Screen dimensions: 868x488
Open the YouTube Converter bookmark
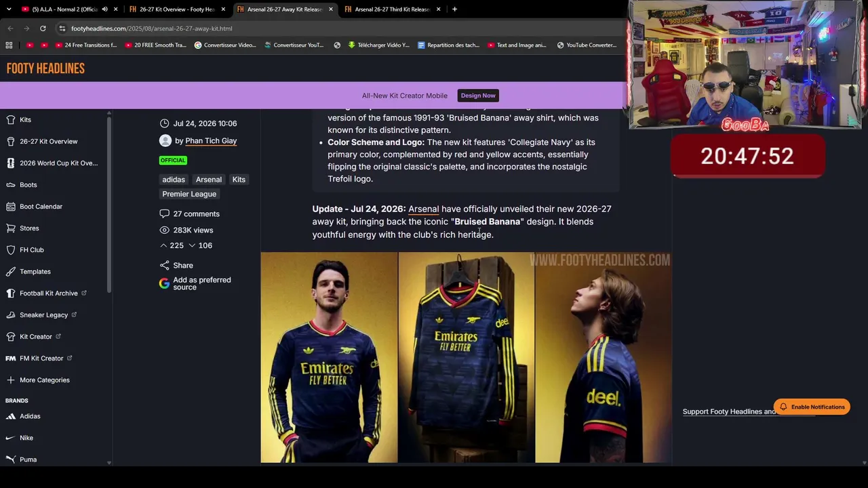pos(587,45)
